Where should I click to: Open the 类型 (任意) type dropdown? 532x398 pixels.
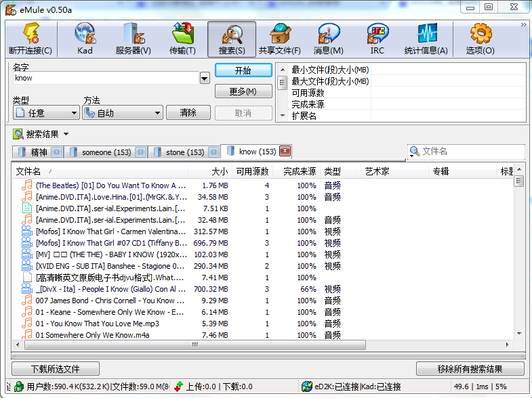[x=46, y=113]
